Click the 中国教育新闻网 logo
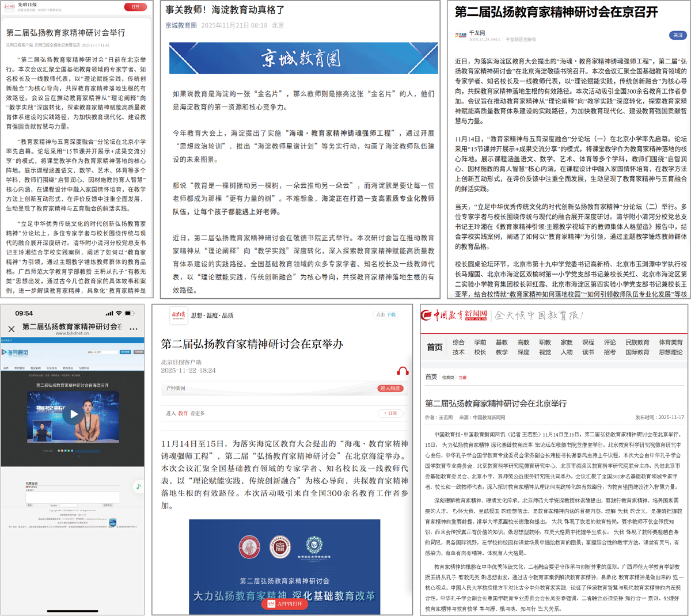The width and height of the screenshot is (691, 616). click(x=454, y=315)
